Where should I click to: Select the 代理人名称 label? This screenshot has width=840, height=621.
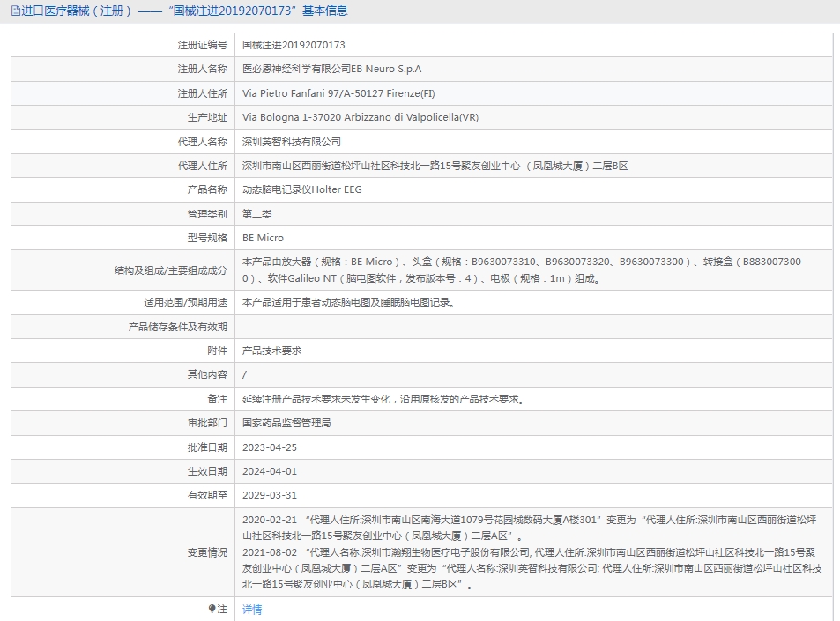point(203,142)
